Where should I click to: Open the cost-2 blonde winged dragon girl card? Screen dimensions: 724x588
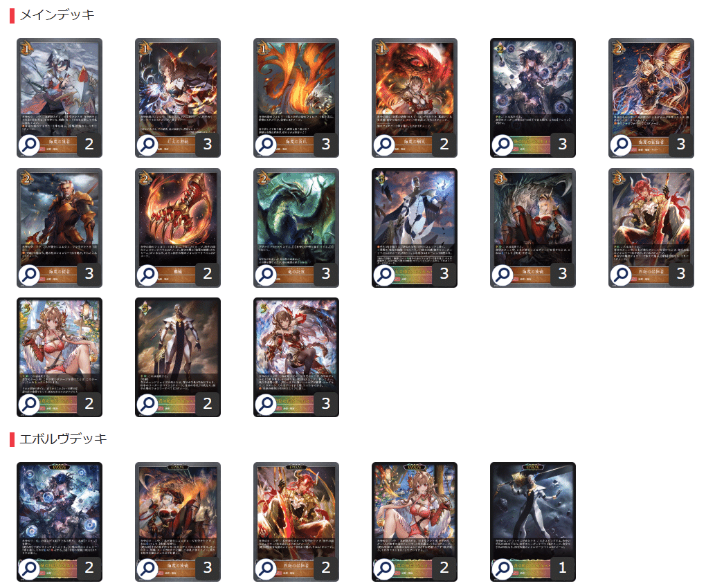point(651,98)
